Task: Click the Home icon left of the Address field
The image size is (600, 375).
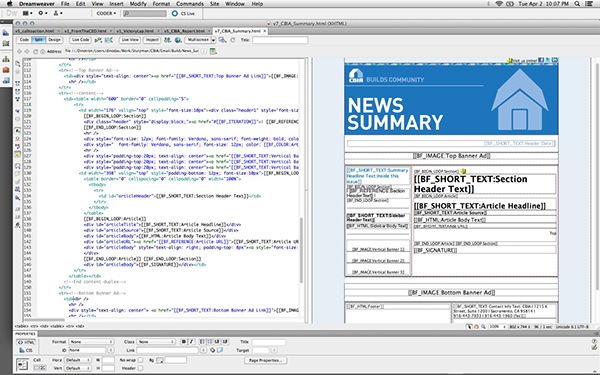Action: 43,51
